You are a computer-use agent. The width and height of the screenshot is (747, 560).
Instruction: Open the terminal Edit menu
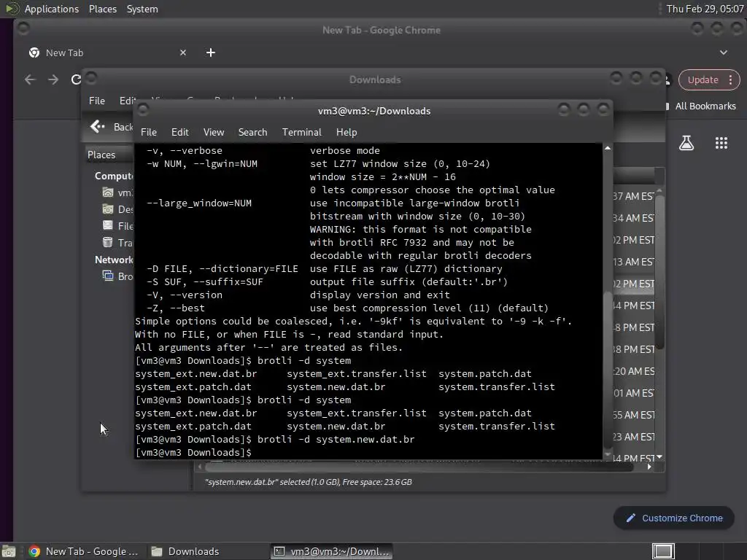(x=179, y=133)
